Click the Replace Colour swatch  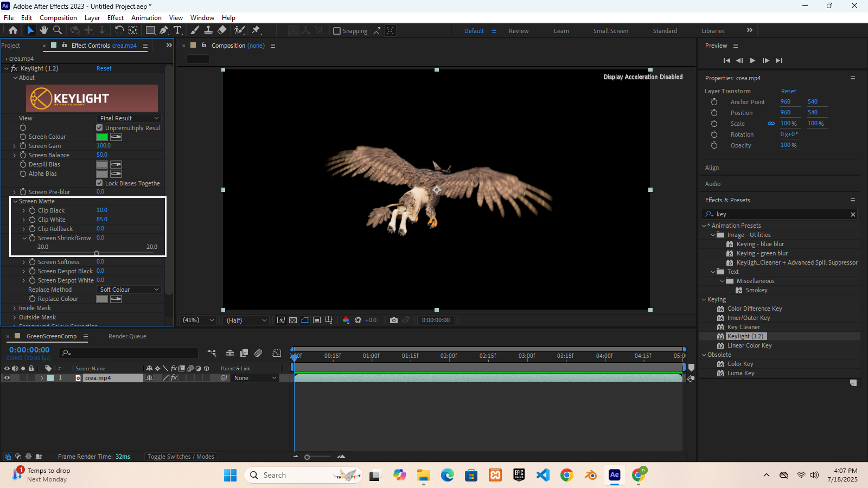pos(102,299)
